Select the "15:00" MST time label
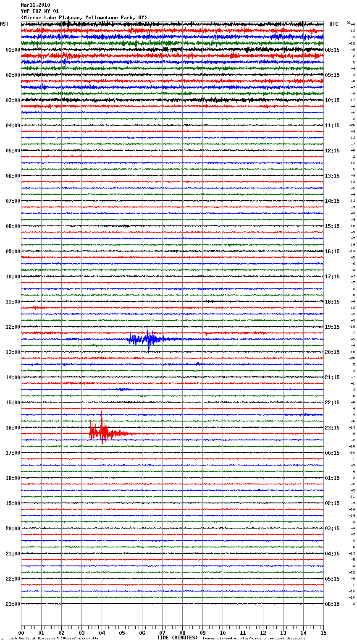 [x=13, y=403]
